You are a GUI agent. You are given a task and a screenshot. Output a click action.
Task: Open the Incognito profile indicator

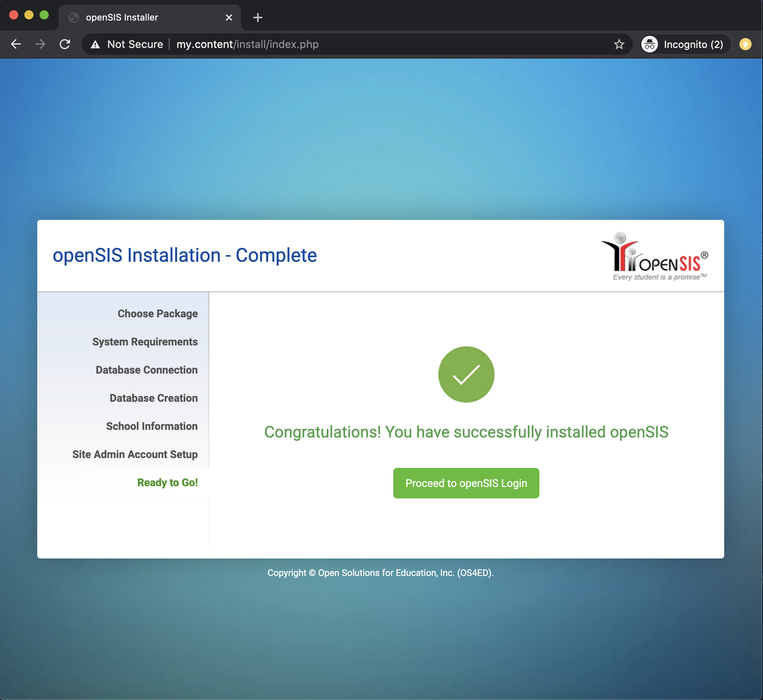(685, 45)
